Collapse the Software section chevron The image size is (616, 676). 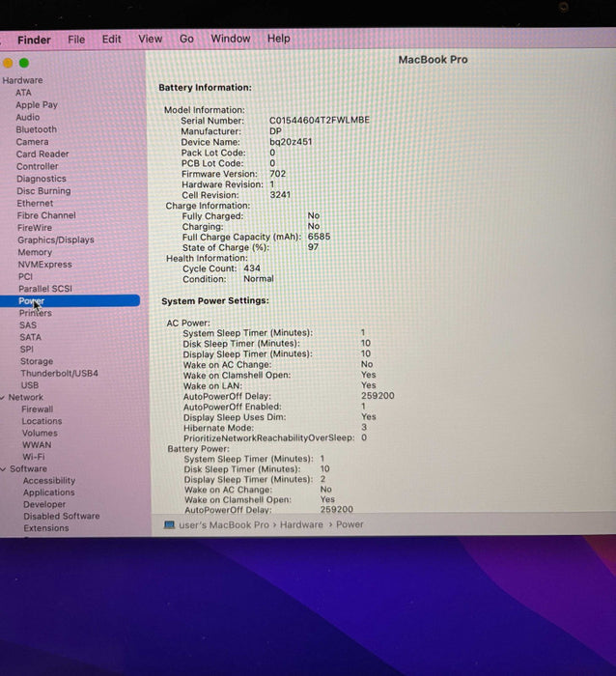coord(3,468)
